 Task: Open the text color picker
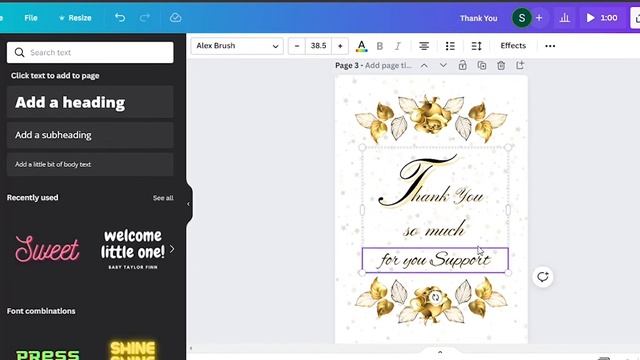click(361, 46)
